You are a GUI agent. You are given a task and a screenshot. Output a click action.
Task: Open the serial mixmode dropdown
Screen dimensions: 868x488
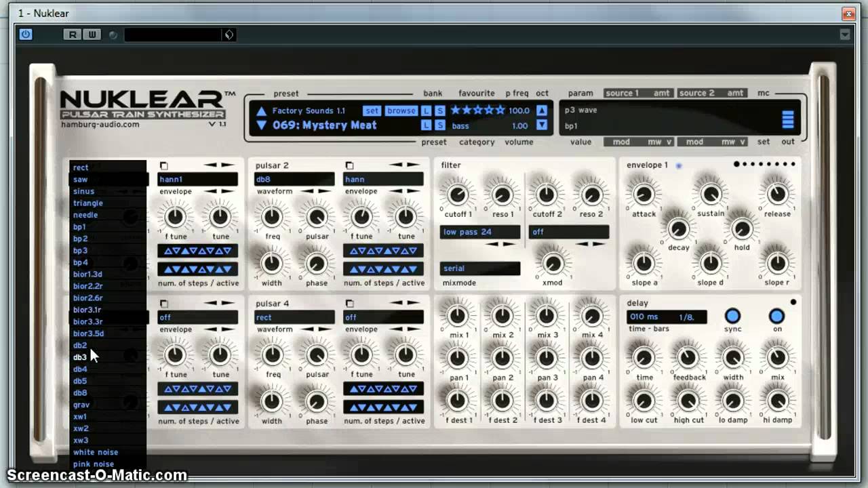[x=480, y=268]
